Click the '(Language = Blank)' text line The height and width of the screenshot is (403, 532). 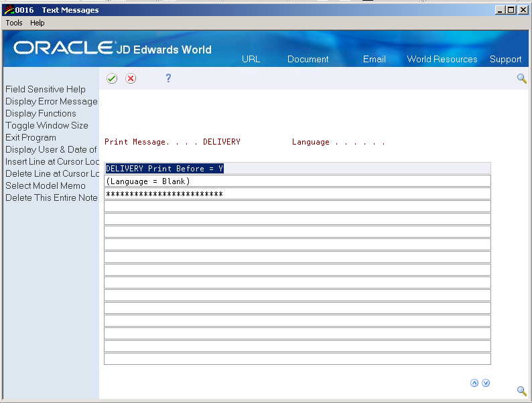[x=297, y=181]
